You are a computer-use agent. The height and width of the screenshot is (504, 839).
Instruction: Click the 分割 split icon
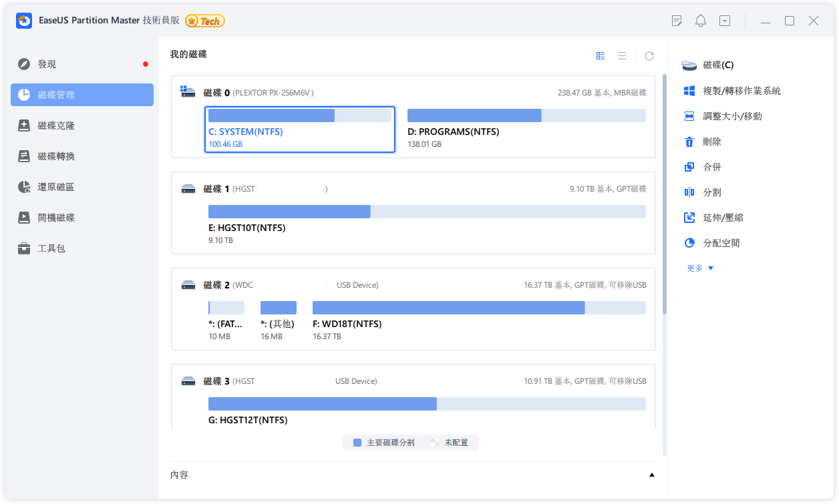pyautogui.click(x=689, y=192)
